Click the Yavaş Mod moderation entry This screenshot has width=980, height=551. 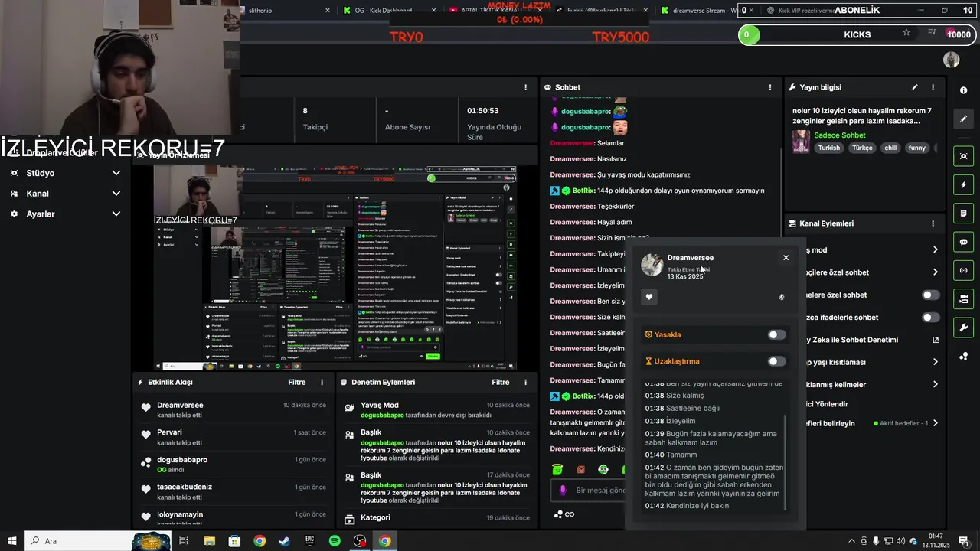tap(436, 409)
